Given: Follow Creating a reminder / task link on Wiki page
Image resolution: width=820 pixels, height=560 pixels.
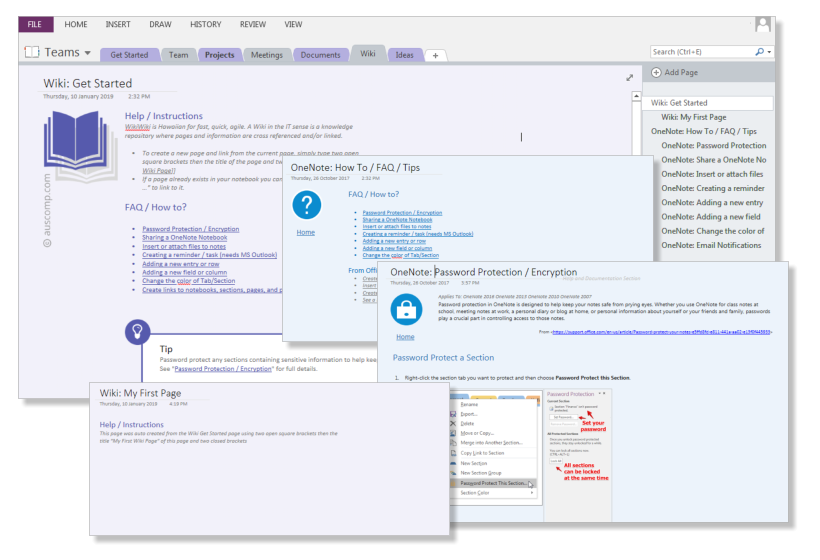Looking at the screenshot, I should (x=209, y=255).
